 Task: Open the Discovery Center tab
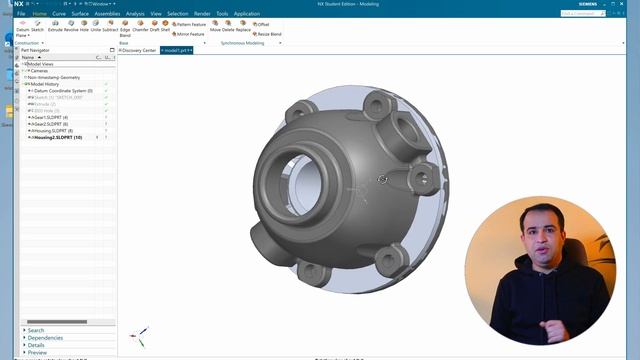tap(138, 50)
